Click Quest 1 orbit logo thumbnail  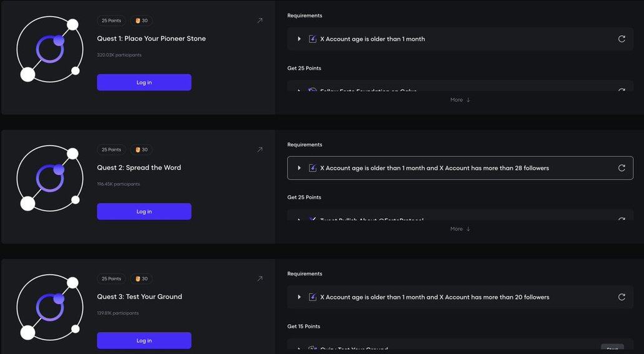[50, 49]
